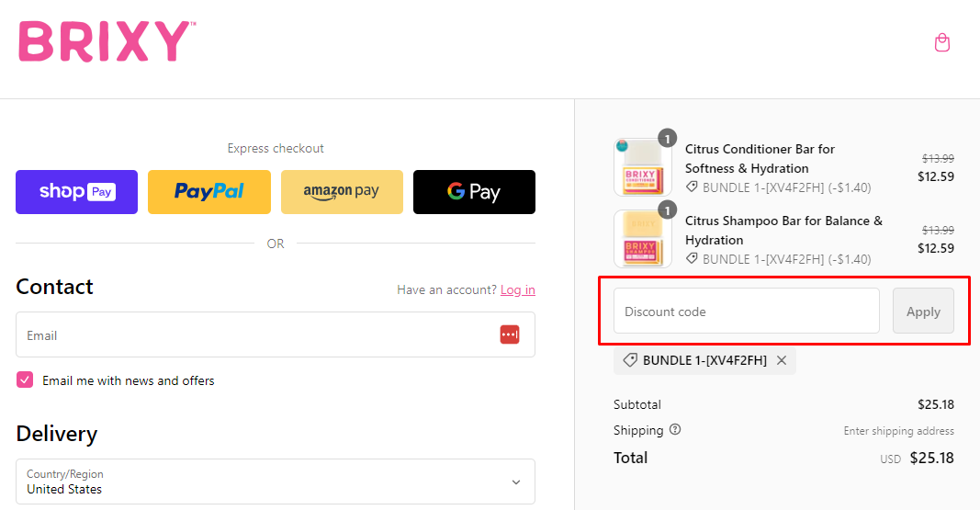This screenshot has height=510, width=980.
Task: Click the discount tag icon under Conditioner Bar
Action: pos(692,187)
